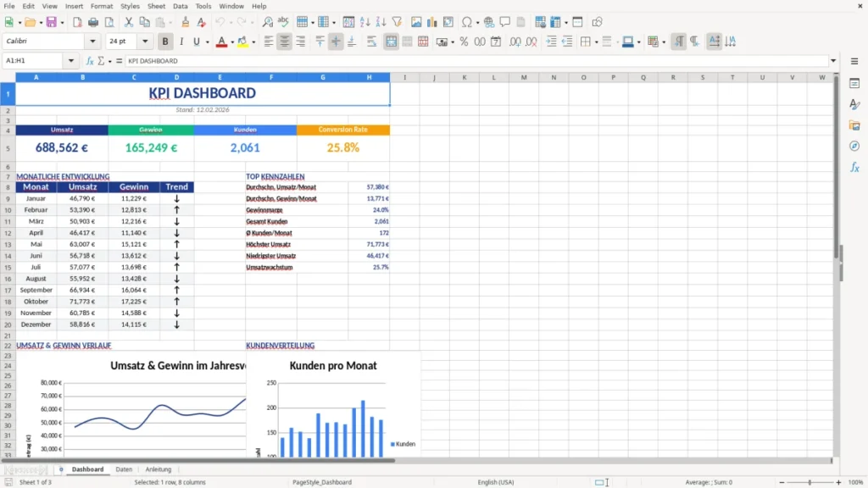Increase the cell indent

point(551,42)
